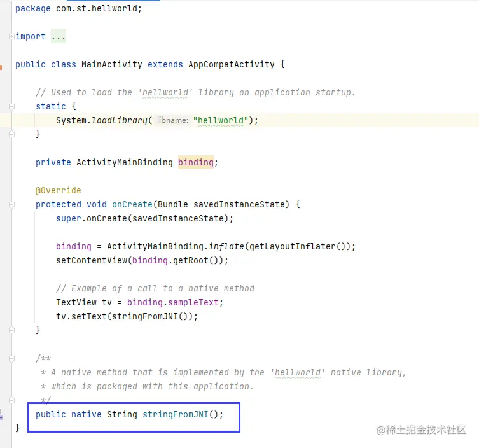Click the highlighted binding field name

pos(196,162)
